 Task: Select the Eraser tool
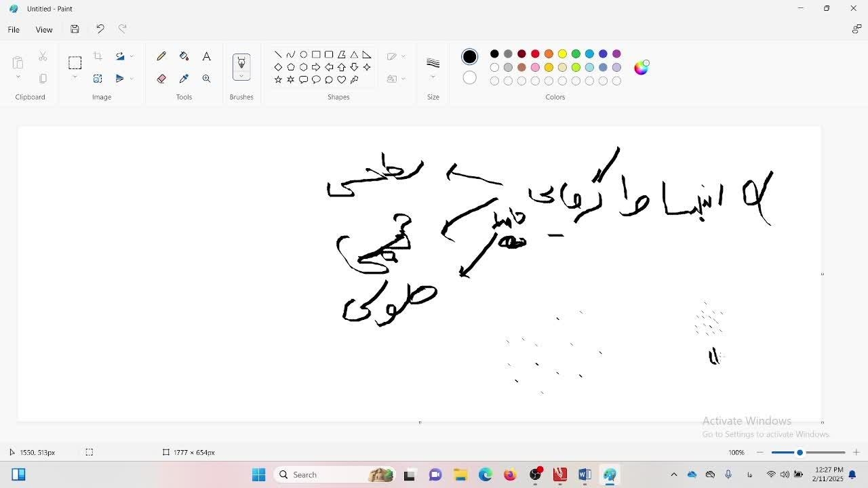click(x=161, y=79)
